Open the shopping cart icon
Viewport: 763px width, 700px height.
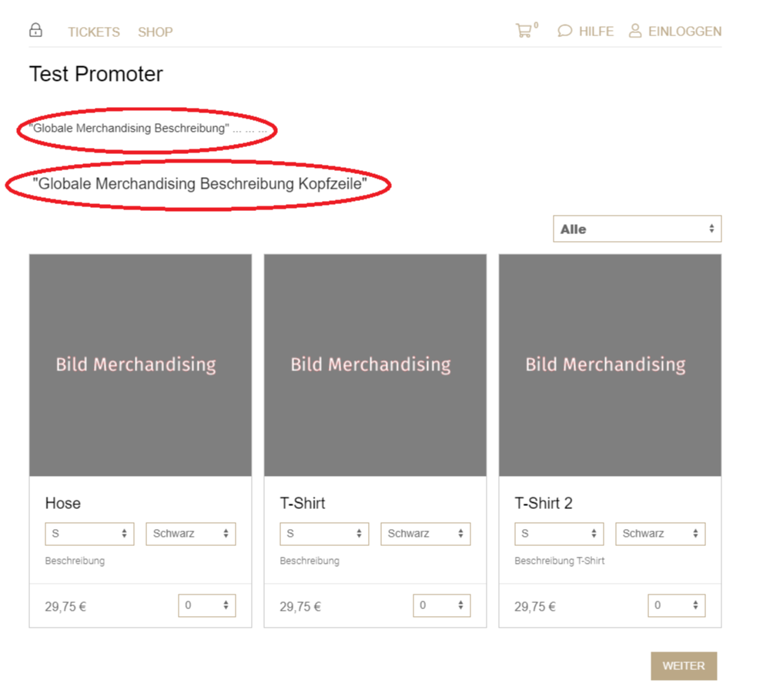(524, 31)
